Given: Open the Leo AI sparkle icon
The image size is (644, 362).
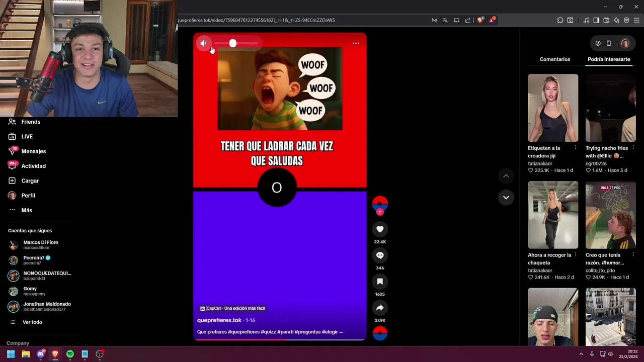Looking at the screenshot, I should click(x=616, y=20).
